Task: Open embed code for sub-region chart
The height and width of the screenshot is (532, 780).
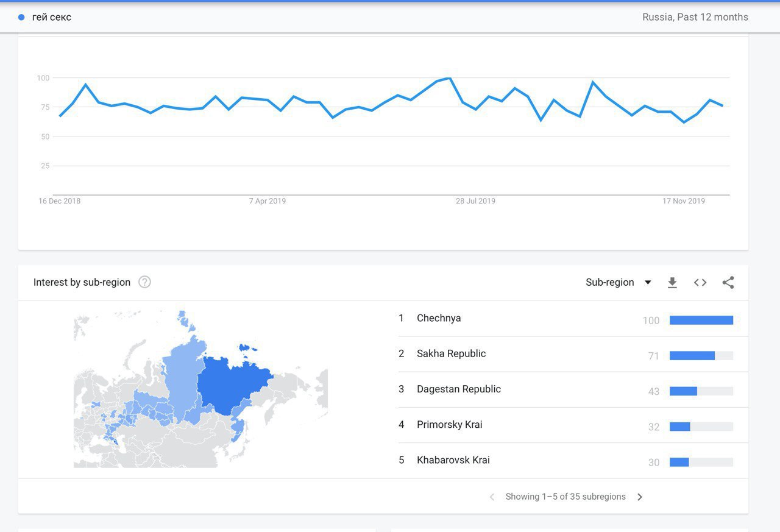Action: pos(700,283)
